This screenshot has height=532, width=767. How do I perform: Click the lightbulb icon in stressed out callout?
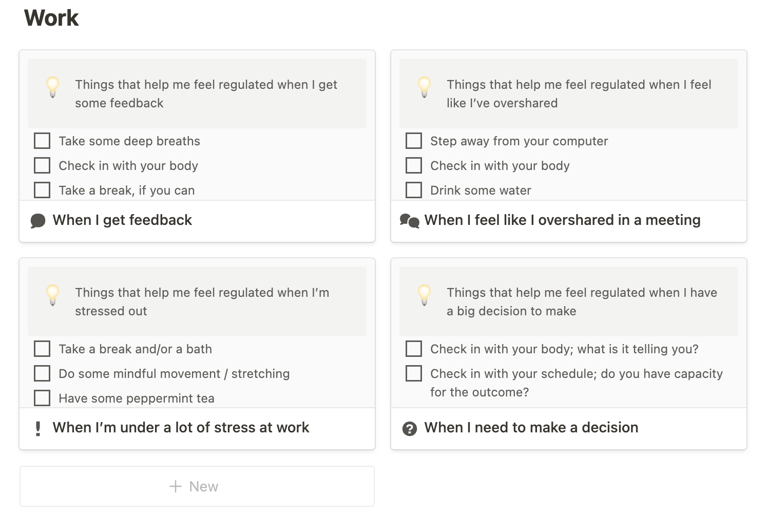[53, 295]
